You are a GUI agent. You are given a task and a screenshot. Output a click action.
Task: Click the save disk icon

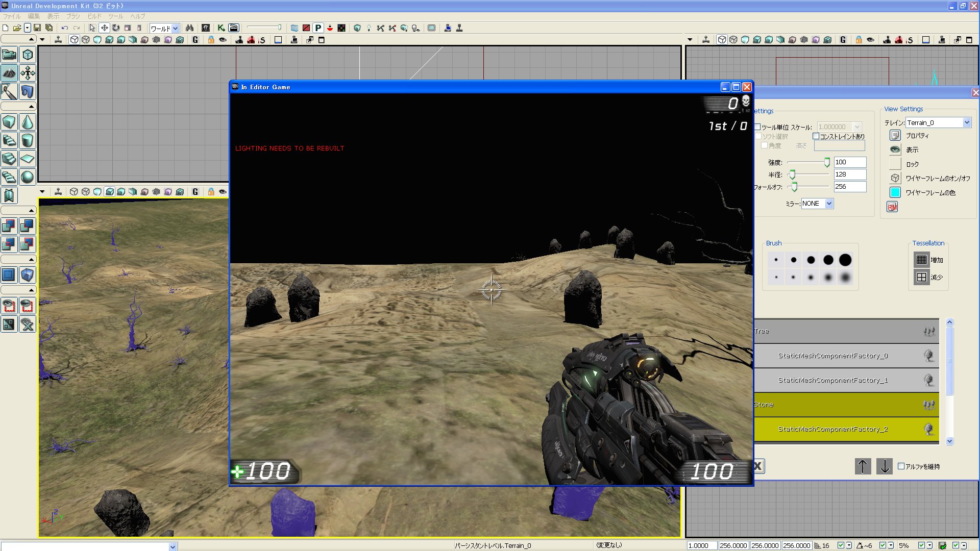point(37,28)
